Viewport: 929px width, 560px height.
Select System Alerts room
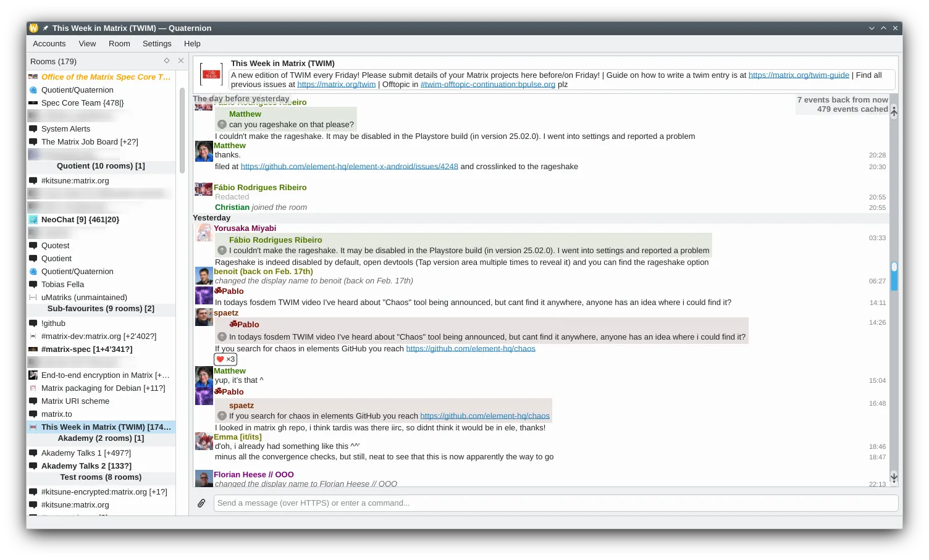click(101, 129)
